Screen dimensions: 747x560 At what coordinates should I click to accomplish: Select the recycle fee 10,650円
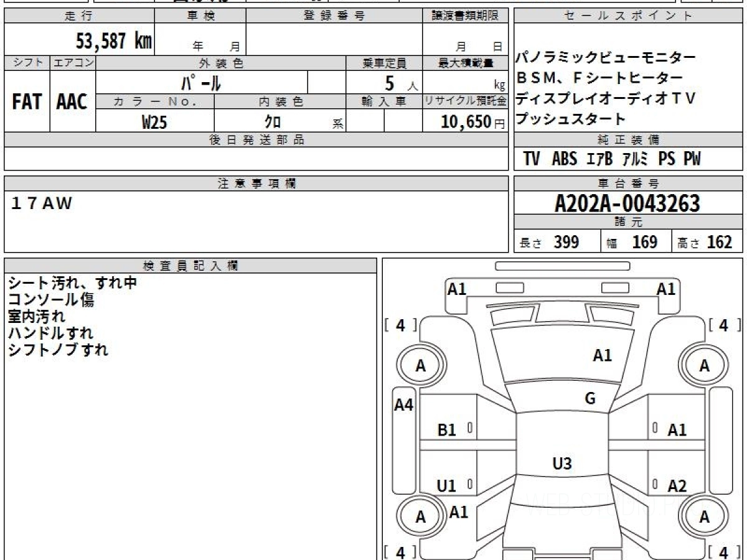(473, 122)
